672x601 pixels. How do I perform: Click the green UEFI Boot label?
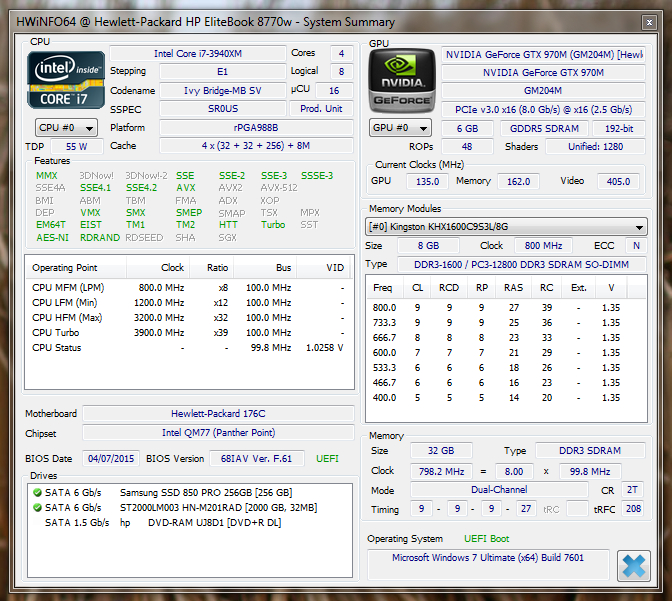(486, 539)
